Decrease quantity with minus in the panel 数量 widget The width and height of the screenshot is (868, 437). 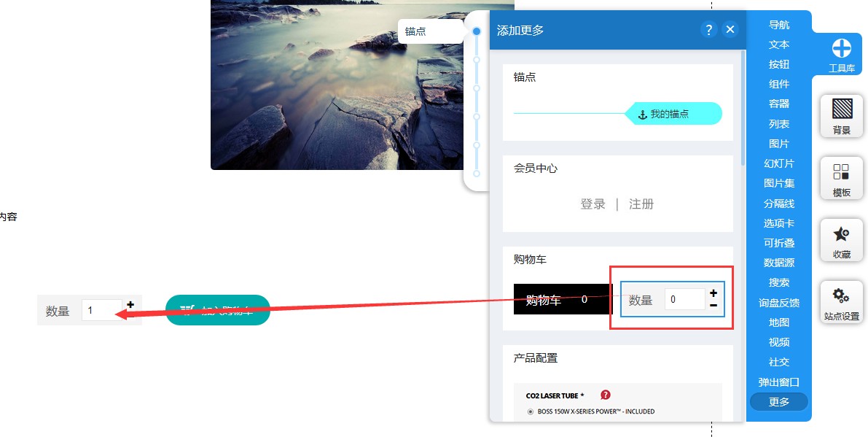pyautogui.click(x=713, y=305)
